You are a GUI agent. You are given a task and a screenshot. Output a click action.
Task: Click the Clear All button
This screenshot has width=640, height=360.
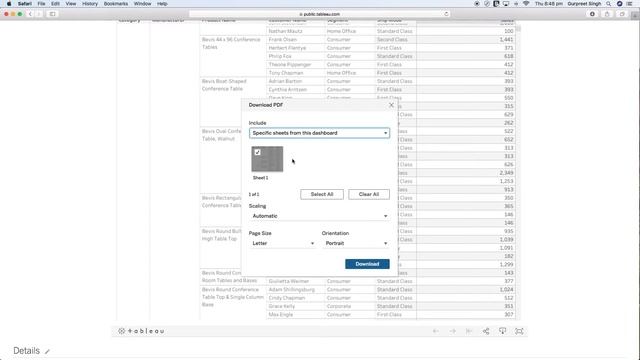tap(369, 194)
